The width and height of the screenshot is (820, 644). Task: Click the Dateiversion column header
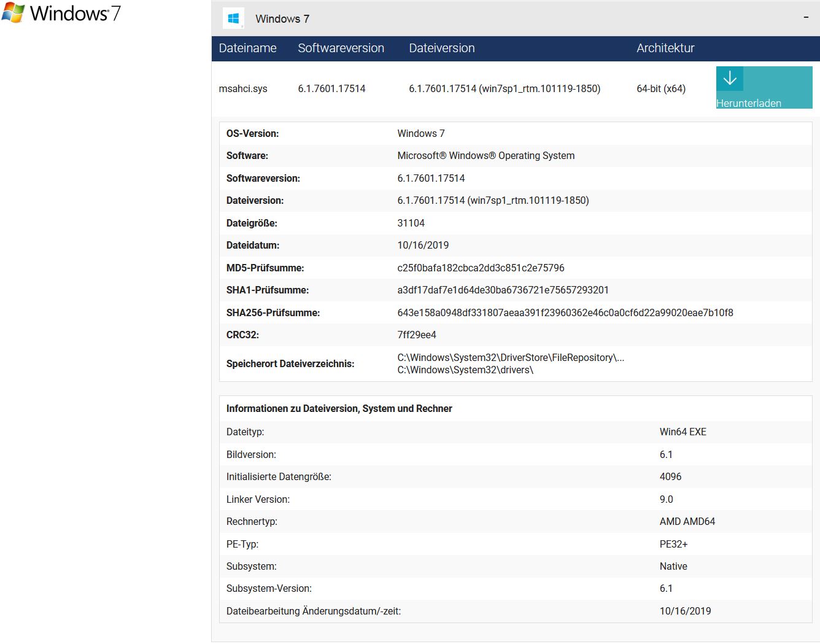[442, 48]
